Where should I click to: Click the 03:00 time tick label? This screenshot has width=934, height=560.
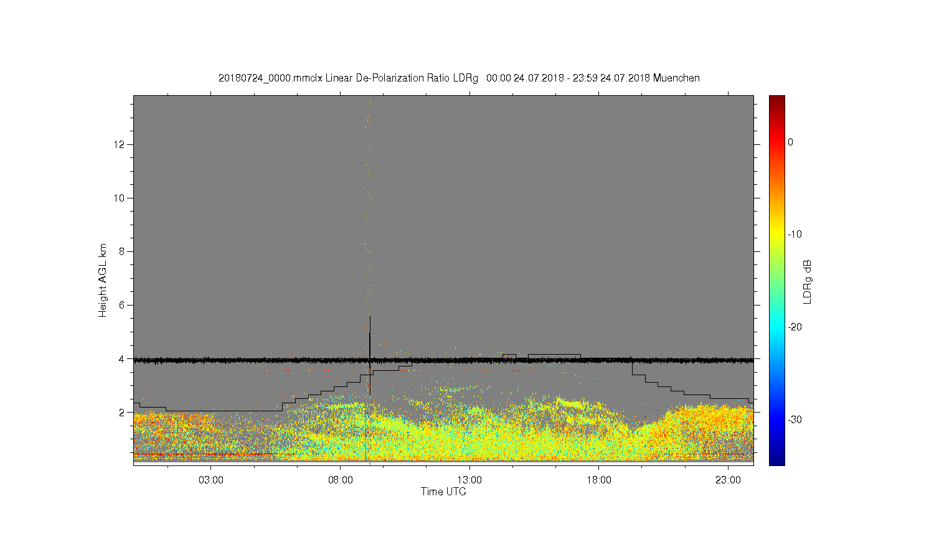(211, 480)
